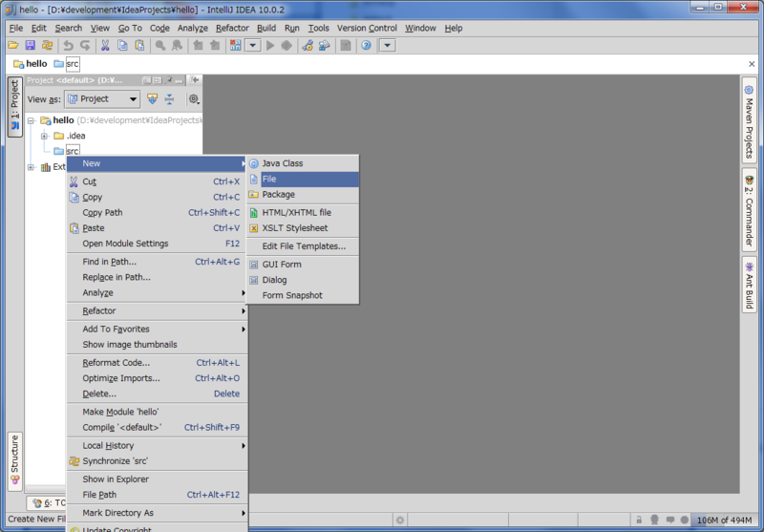Click the hello breadcrumb in navigation bar
This screenshot has height=532, width=764.
coord(31,64)
